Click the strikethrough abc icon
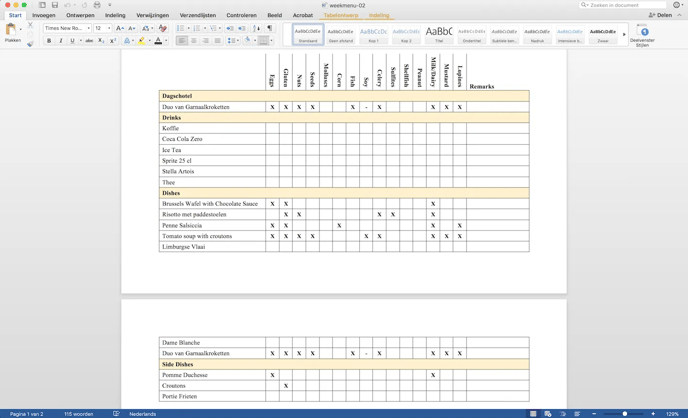This screenshot has width=688, height=418. tap(88, 41)
